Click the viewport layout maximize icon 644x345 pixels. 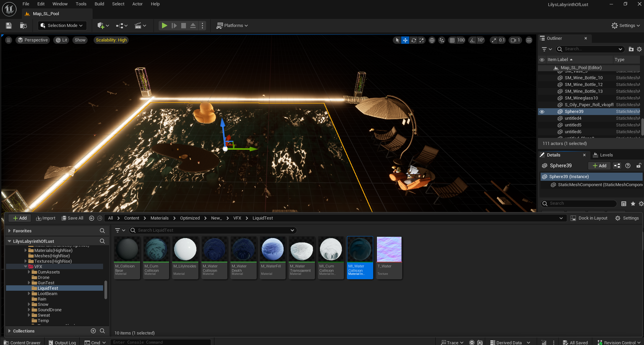(529, 40)
